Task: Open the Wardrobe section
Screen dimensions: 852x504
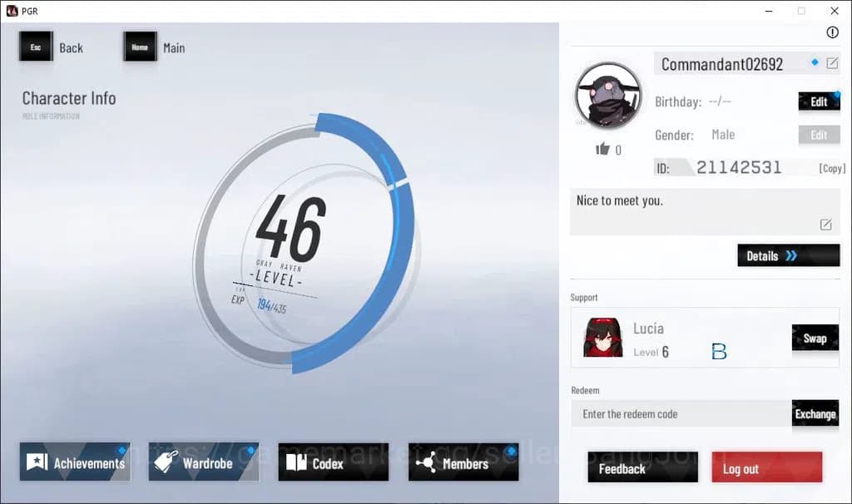Action: (x=204, y=463)
